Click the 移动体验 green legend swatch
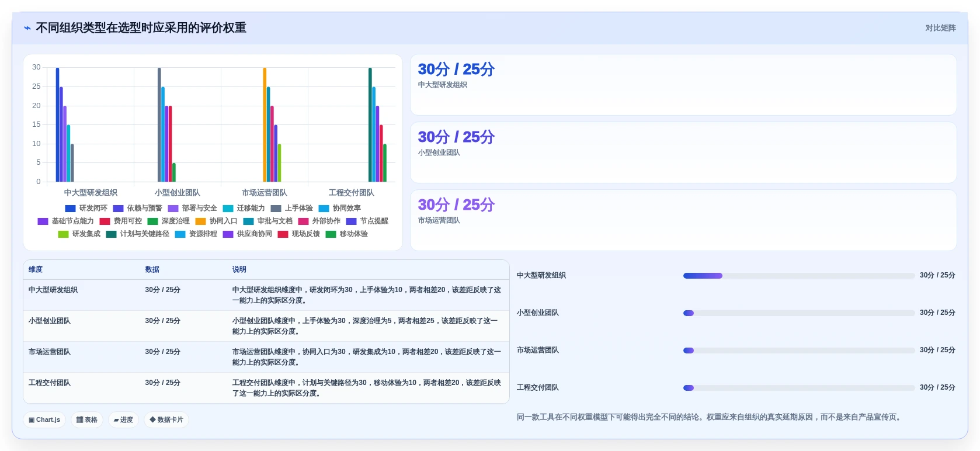This screenshot has width=980, height=451. pos(331,234)
